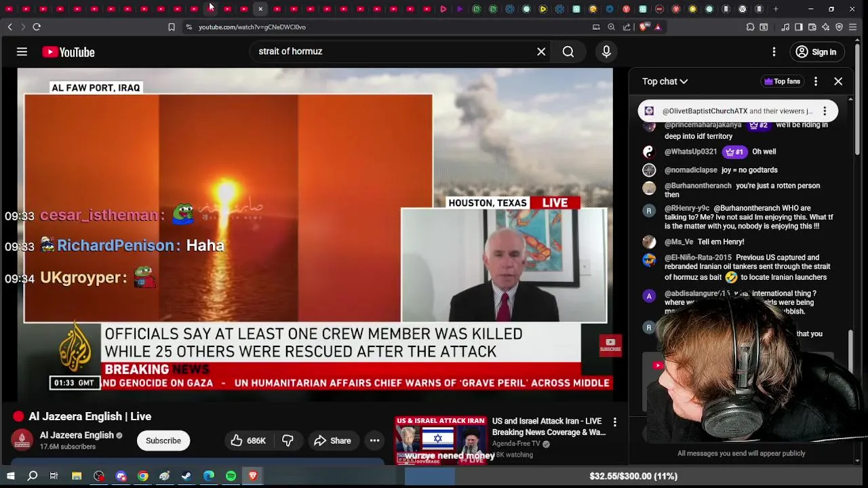Open @WhatsUp0321 chat message
This screenshot has width=868, height=488.
[x=720, y=152]
